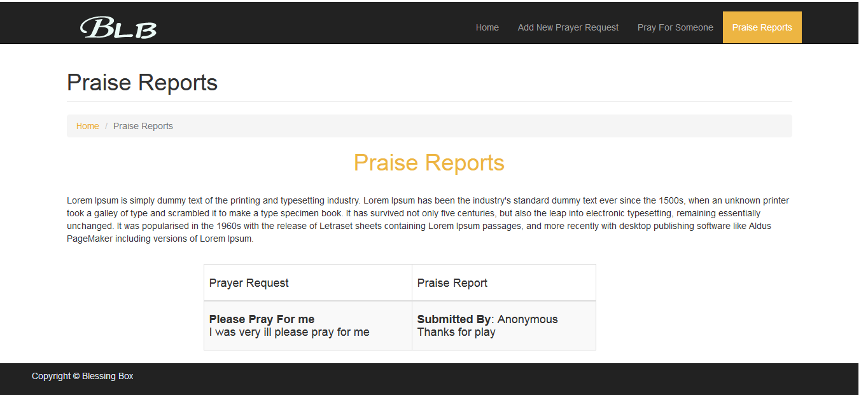Open the Home navigation item

[x=487, y=27]
